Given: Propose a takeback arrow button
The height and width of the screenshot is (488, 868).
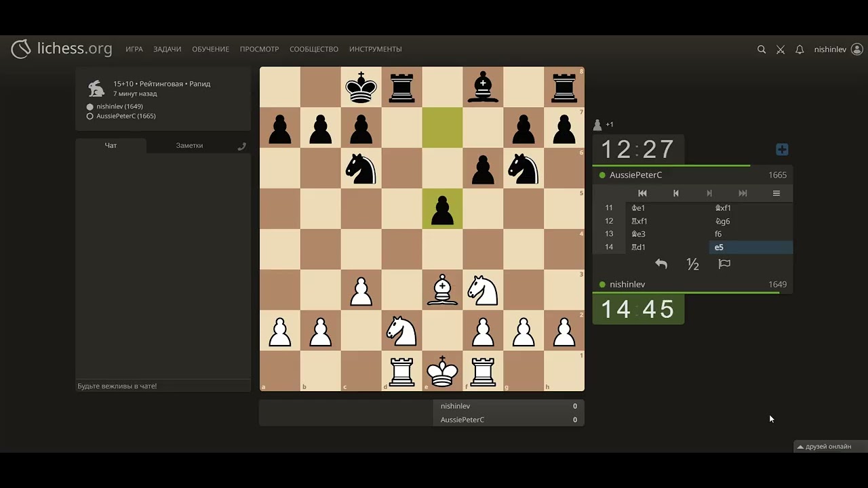Looking at the screenshot, I should [661, 264].
